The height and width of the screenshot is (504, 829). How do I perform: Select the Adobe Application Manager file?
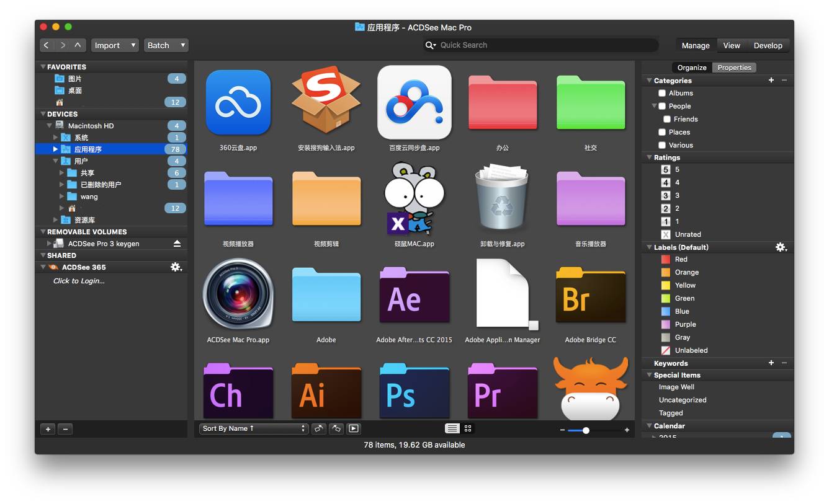pos(506,294)
